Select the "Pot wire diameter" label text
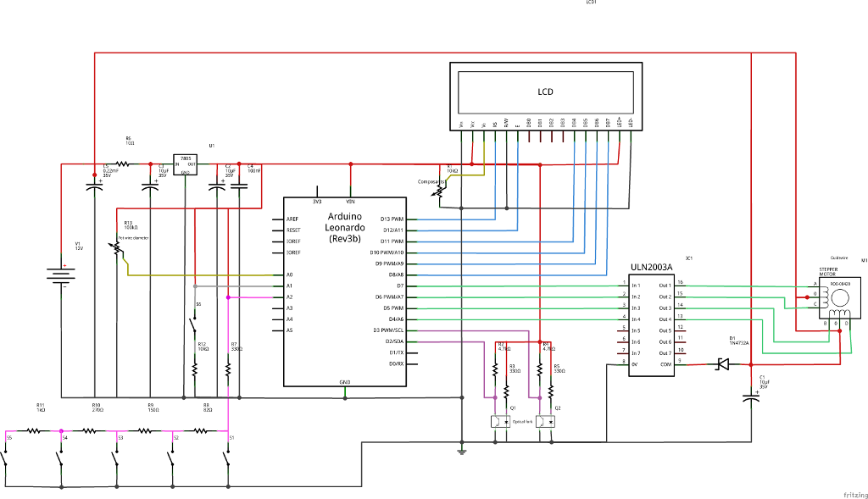 click(x=133, y=238)
